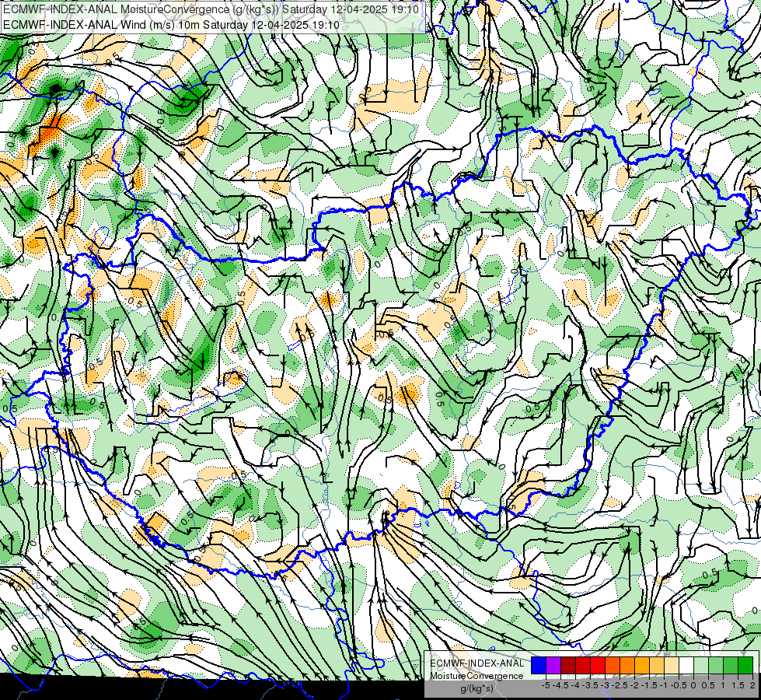
Task: Click the legend tick value '1.5'
Action: click(738, 685)
